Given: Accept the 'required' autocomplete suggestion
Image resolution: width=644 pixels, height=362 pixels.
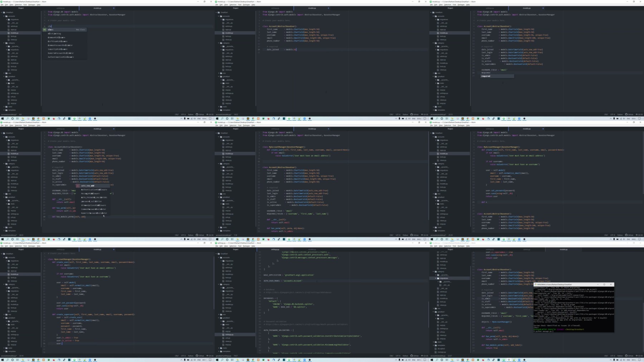Looking at the screenshot, I should (497, 76).
